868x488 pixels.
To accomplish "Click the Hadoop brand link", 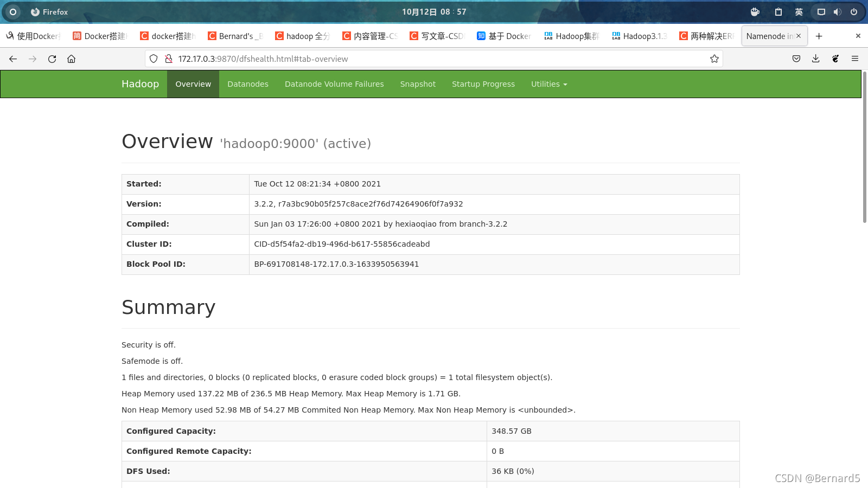I will click(140, 84).
